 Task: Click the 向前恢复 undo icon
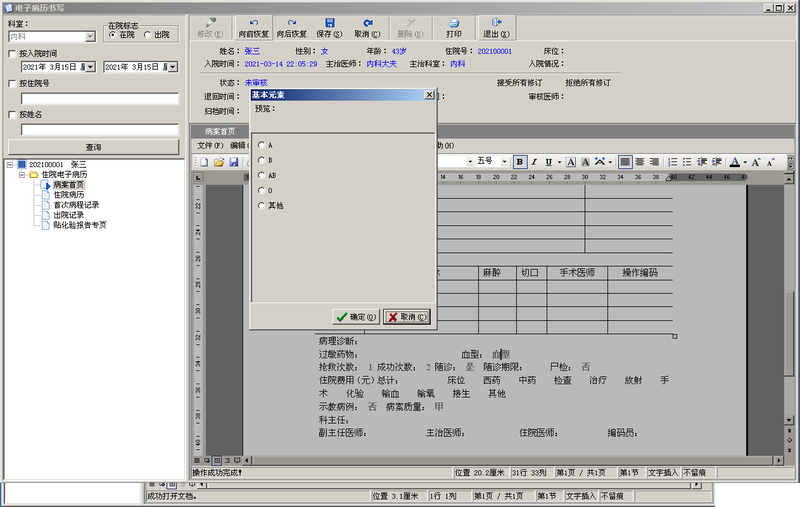point(254,23)
